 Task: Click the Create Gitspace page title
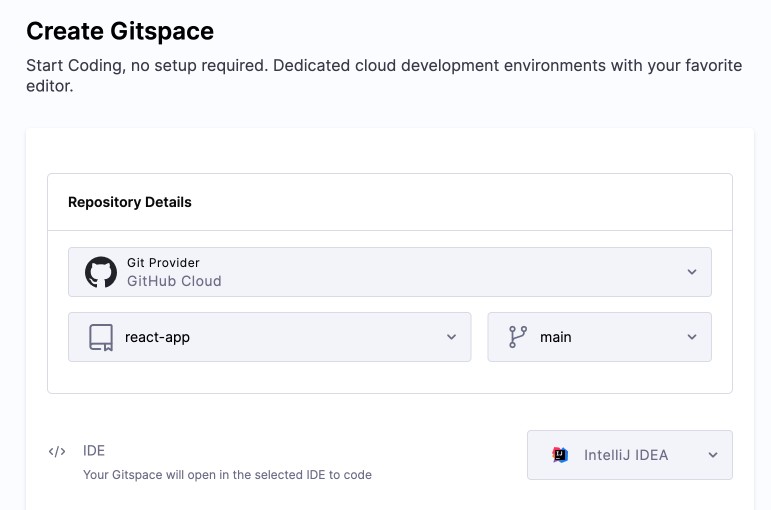tap(120, 31)
